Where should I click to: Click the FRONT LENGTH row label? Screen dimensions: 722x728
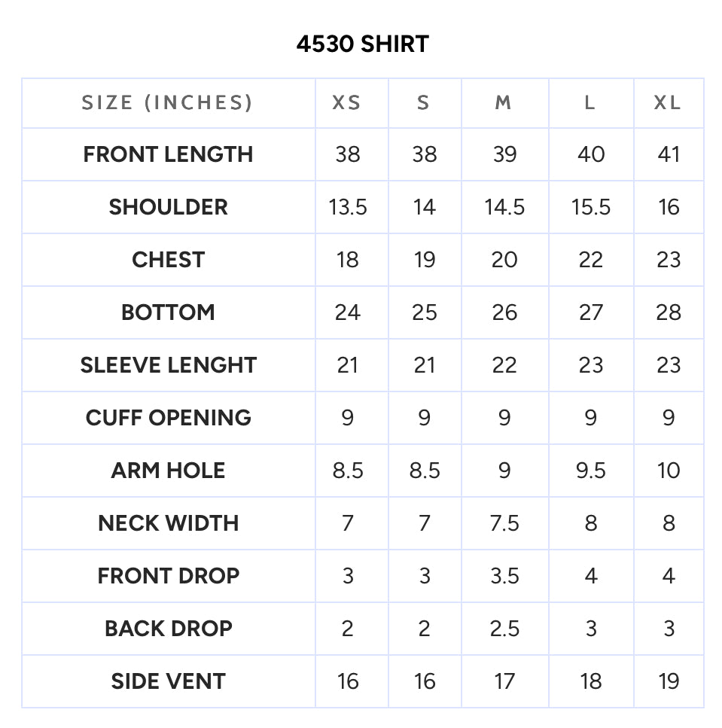(168, 154)
